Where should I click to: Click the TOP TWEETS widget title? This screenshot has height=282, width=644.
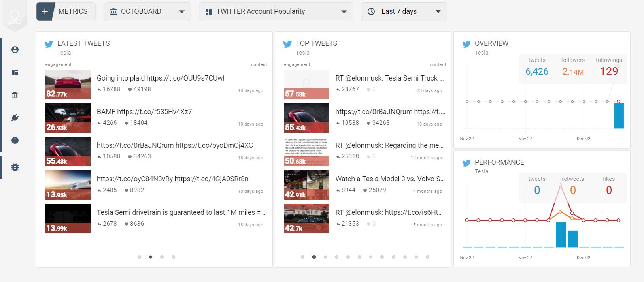pyautogui.click(x=317, y=43)
